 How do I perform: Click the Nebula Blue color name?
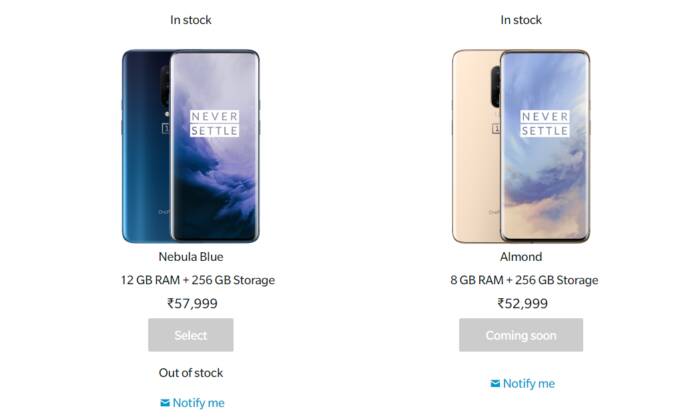[190, 257]
